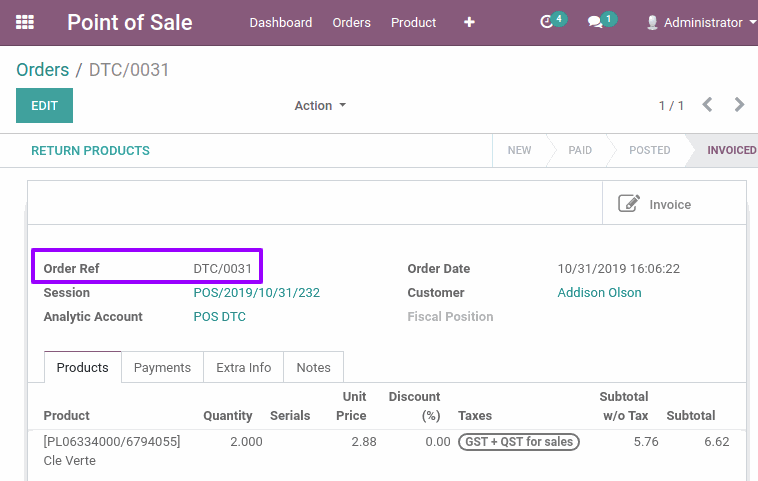Go to previous record arrow
The image size is (758, 481).
point(707,104)
